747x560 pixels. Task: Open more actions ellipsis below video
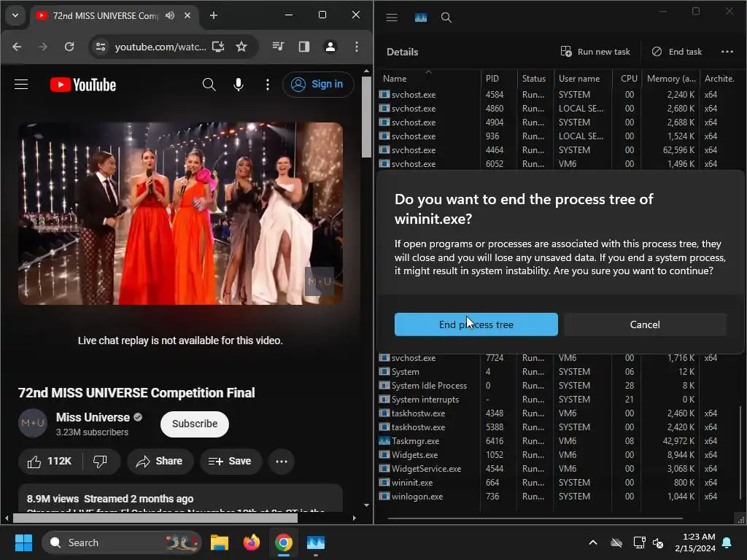click(x=282, y=461)
